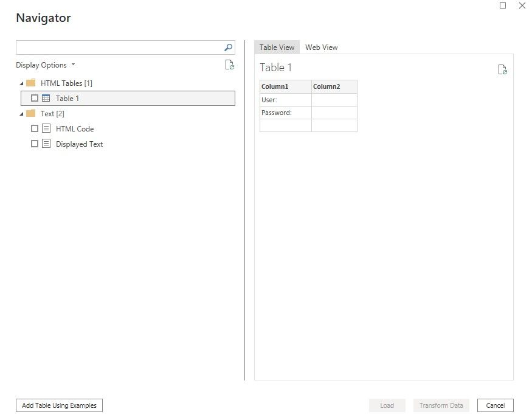
Task: Click the HTML Tables folder icon
Action: point(31,83)
